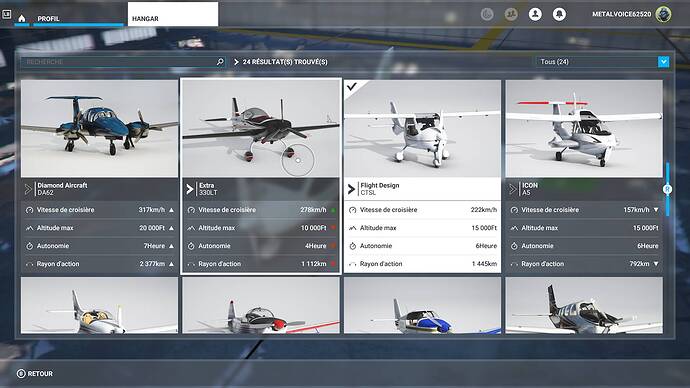Expand the Diamond Aircraft DA62 arrow

pos(28,189)
